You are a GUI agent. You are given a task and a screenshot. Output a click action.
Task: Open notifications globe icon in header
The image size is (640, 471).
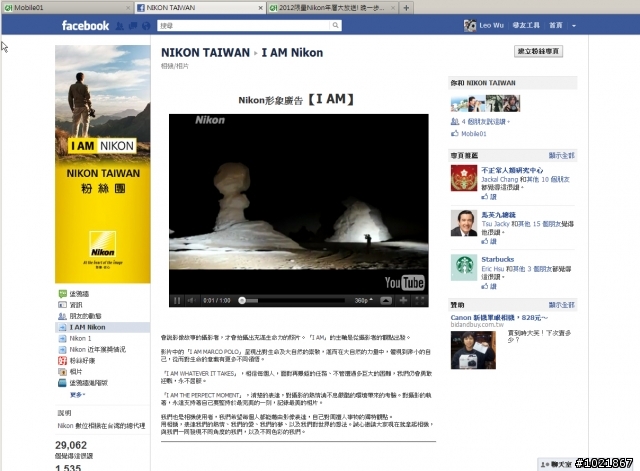[146, 26]
